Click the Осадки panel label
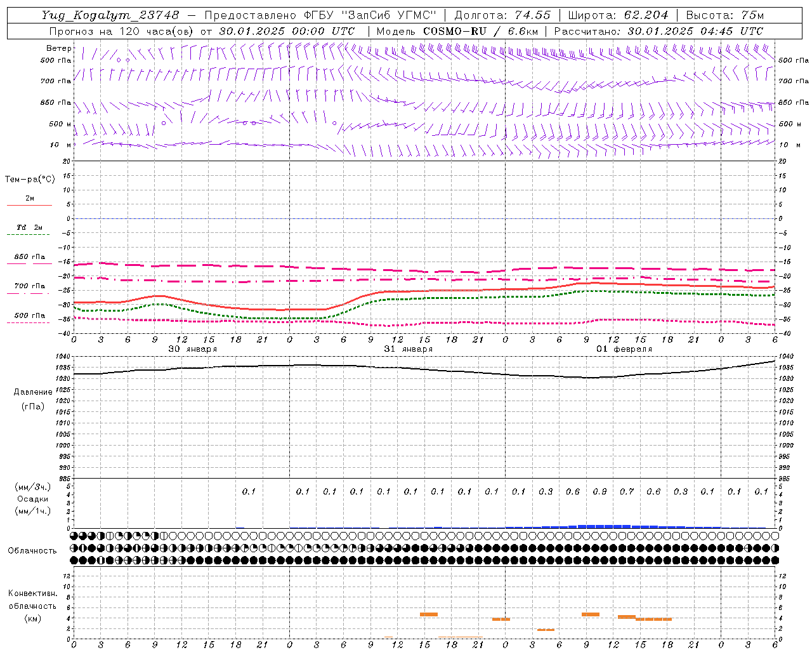This screenshot has height=650, width=812. [33, 499]
